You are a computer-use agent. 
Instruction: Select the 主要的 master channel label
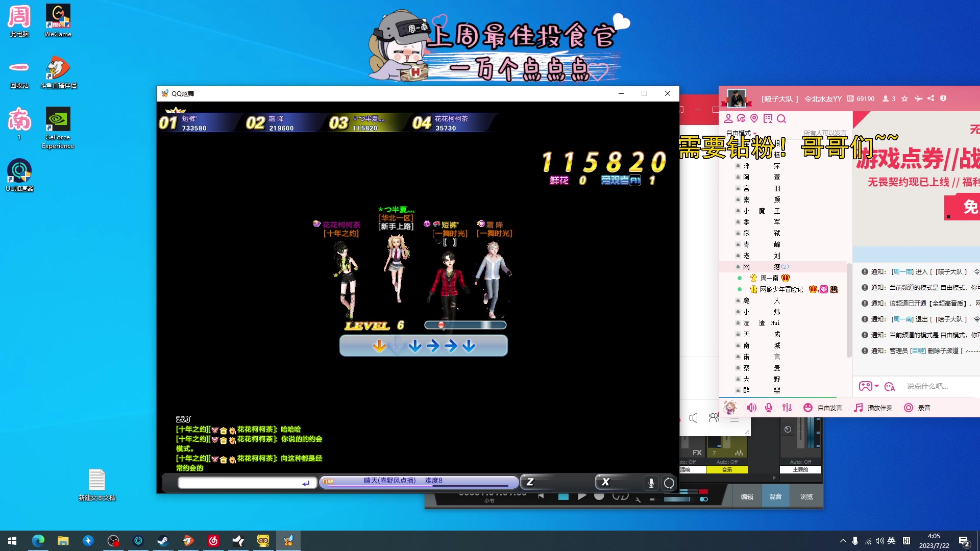(800, 470)
